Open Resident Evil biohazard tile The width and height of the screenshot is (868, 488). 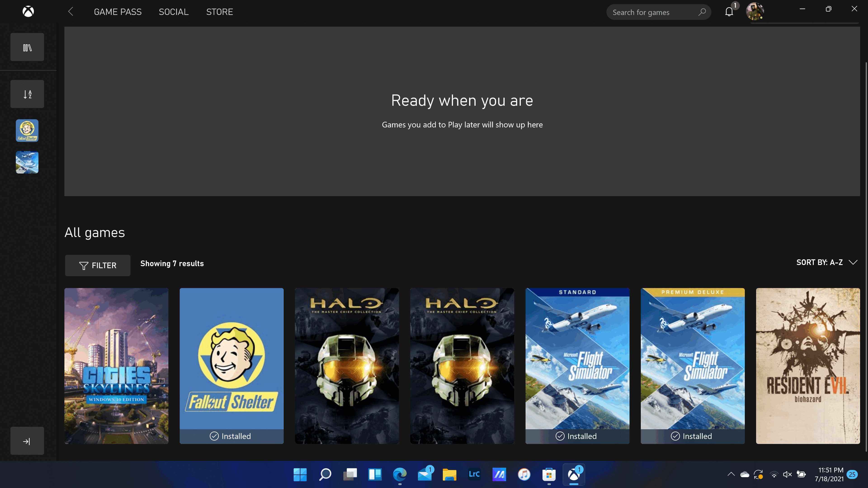point(808,366)
